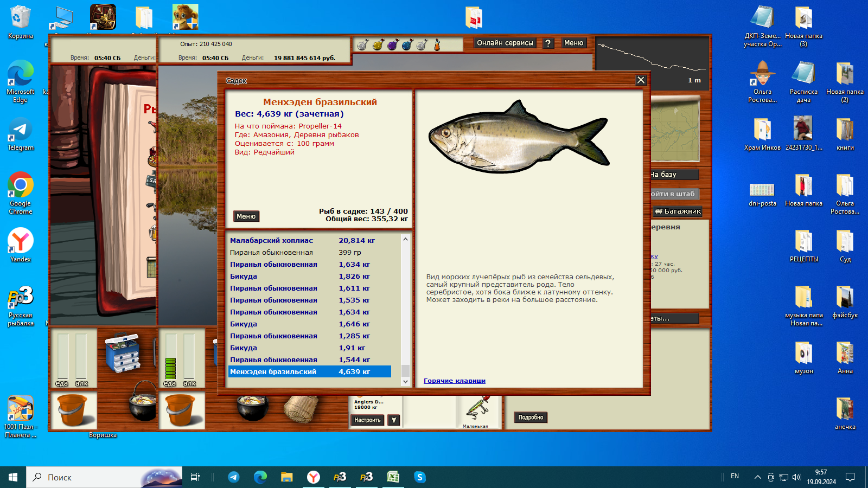The width and height of the screenshot is (868, 488).
Task: Open the blue tackle box in the back game window
Action: pyautogui.click(x=123, y=354)
